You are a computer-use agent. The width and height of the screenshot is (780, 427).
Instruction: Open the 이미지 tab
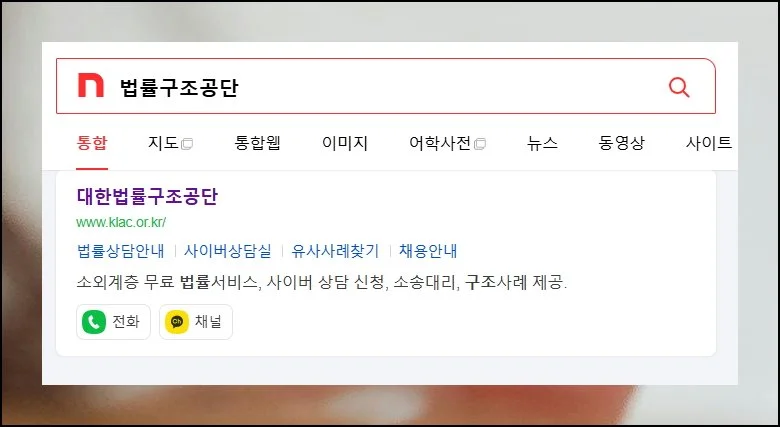click(345, 143)
